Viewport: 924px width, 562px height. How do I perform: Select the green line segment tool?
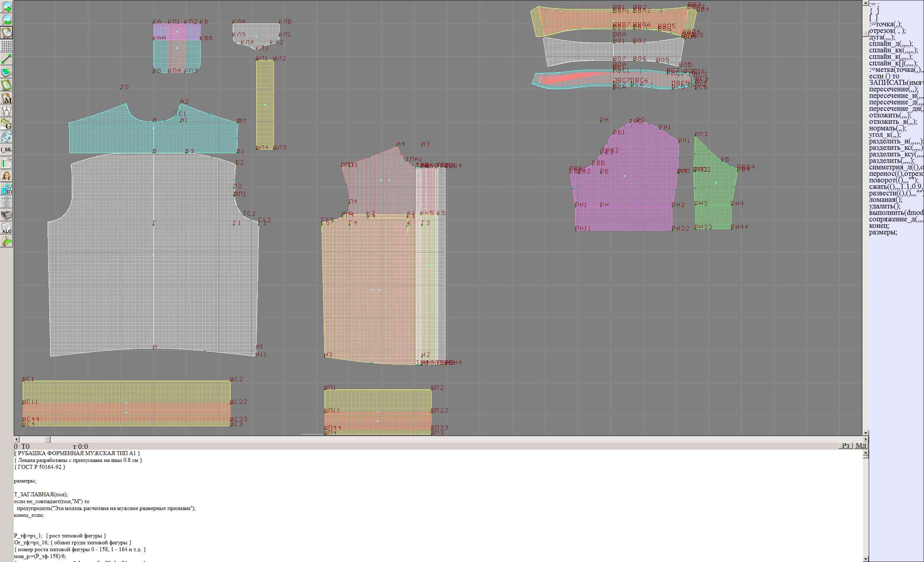click(7, 59)
